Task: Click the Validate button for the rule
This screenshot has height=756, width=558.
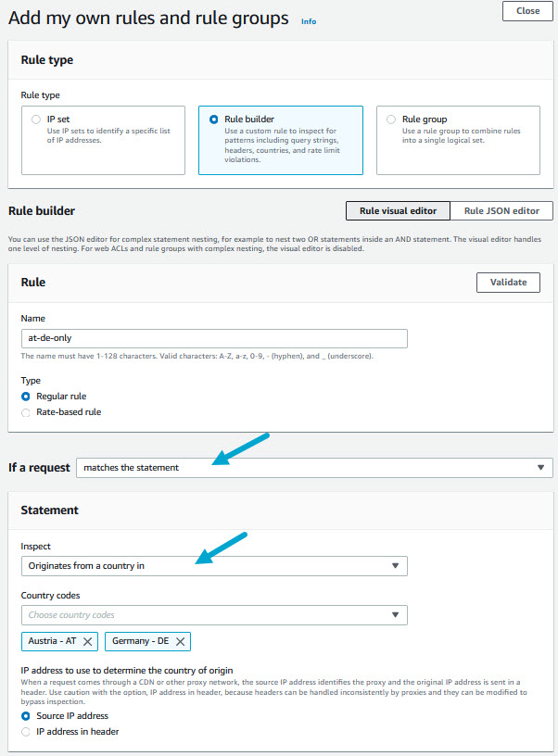Action: pos(508,283)
